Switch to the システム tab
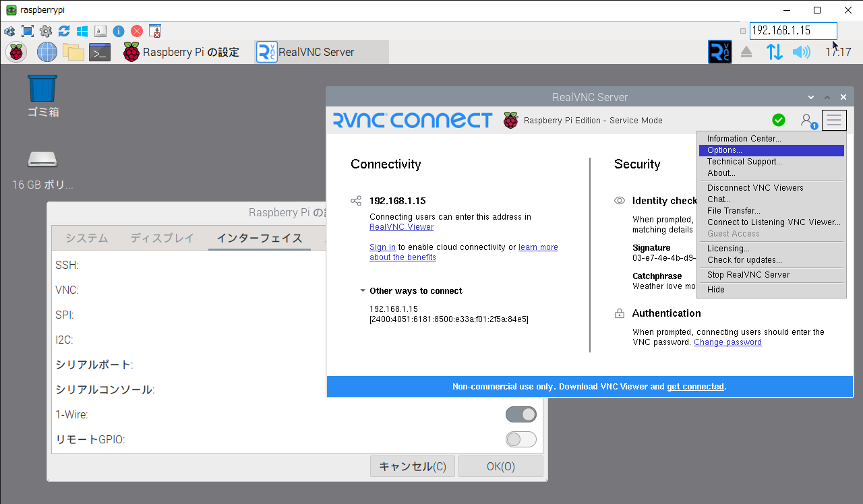Viewport: 863px width, 504px height. click(x=86, y=238)
